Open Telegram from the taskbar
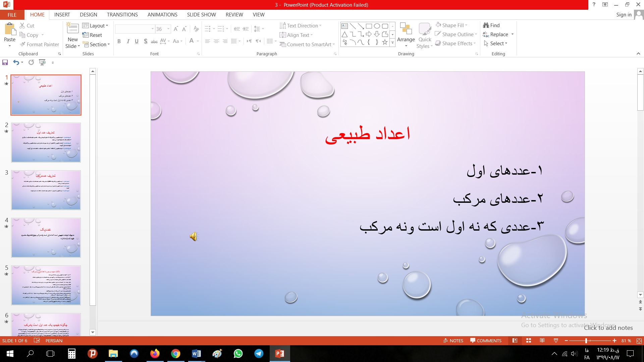Screen dimensions: 644x362 click(x=259, y=354)
